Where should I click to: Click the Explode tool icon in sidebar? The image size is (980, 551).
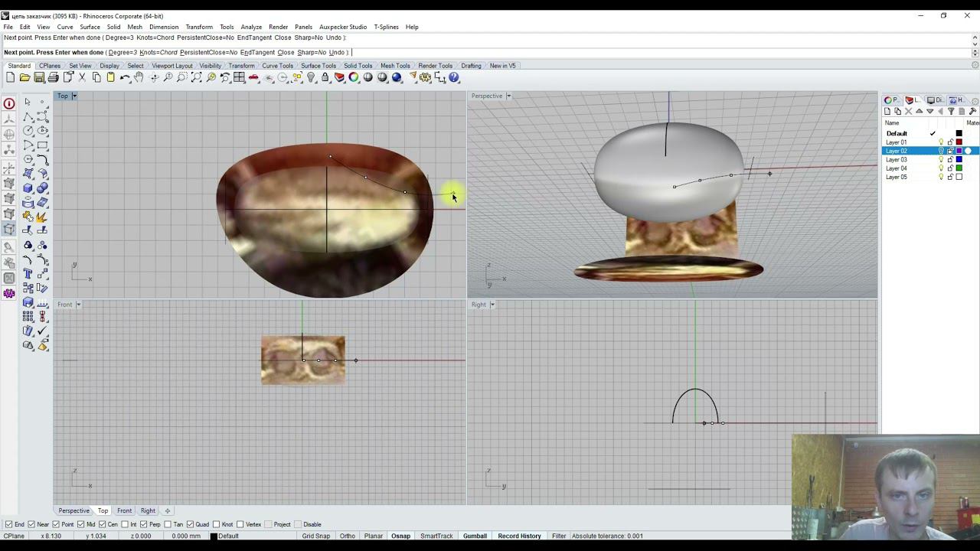click(42, 217)
